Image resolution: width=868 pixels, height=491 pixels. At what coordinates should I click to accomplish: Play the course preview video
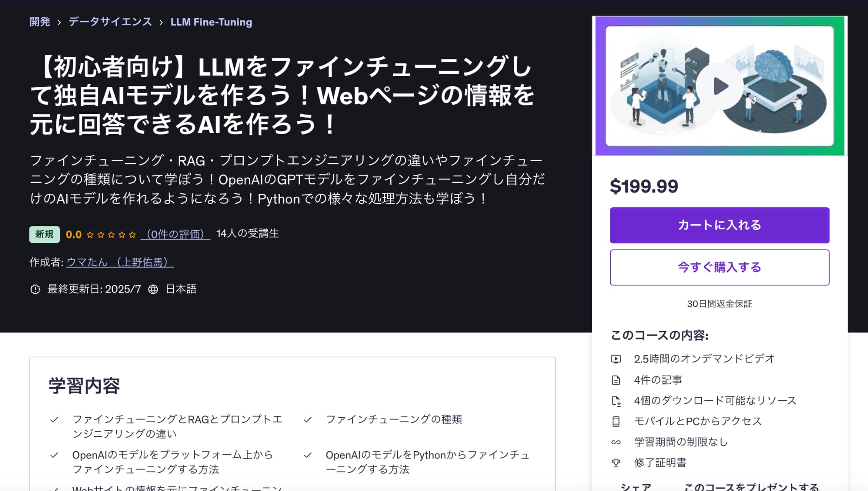(x=719, y=86)
